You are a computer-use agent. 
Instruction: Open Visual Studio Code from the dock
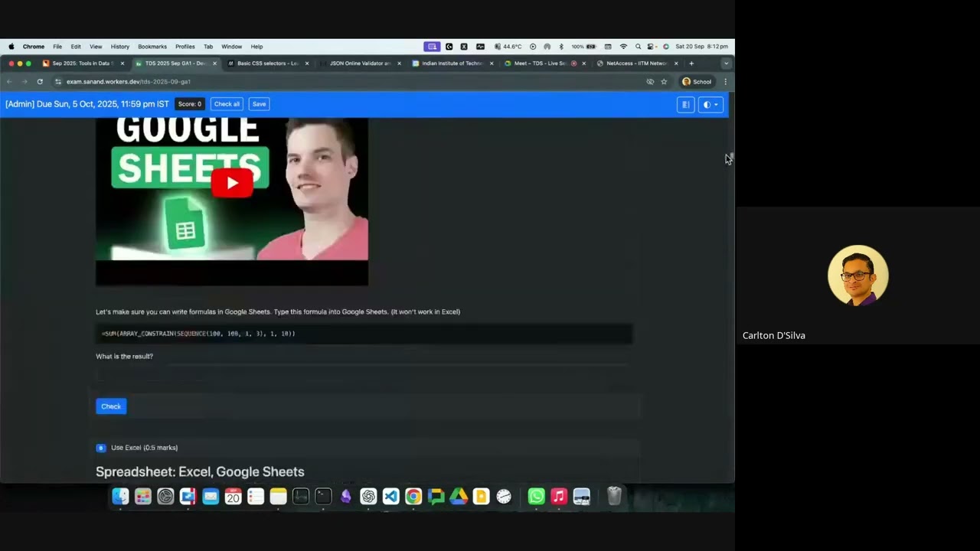click(390, 497)
